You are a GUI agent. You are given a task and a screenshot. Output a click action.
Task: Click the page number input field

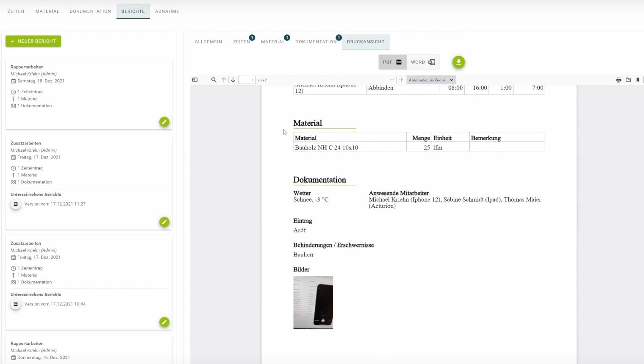tap(247, 80)
